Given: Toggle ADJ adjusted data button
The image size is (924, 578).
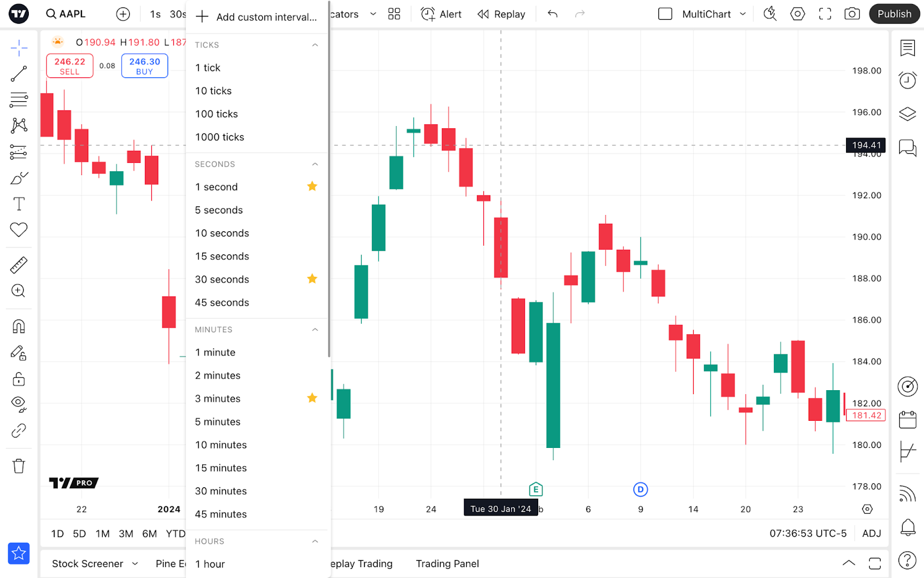Looking at the screenshot, I should (x=871, y=533).
